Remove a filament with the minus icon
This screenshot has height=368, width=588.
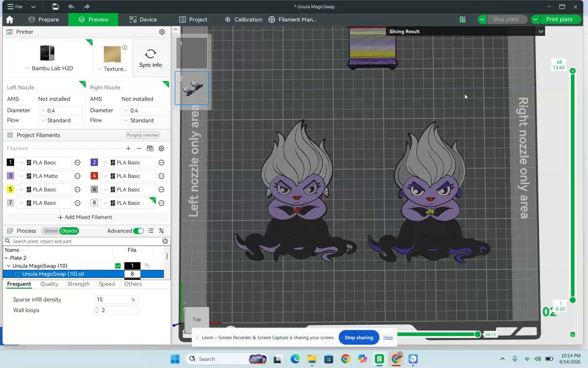coord(139,148)
